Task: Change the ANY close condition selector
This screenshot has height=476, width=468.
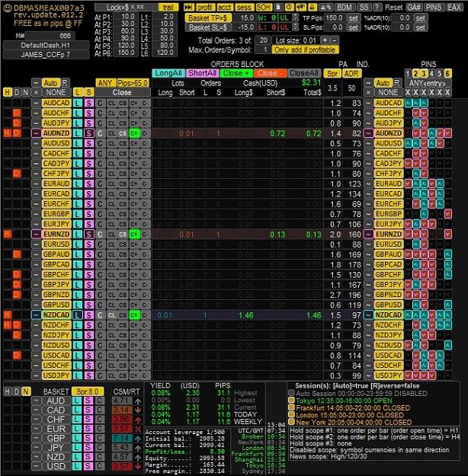Action: (105, 83)
